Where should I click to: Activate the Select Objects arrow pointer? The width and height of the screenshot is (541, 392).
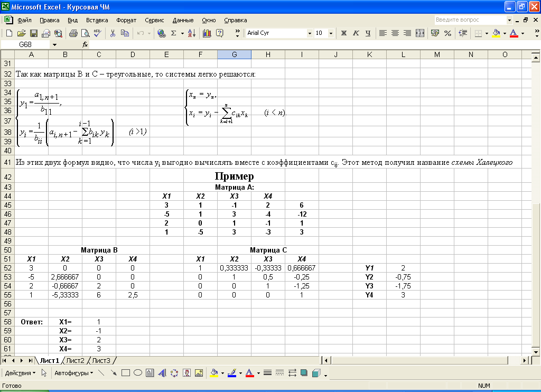[x=44, y=372]
